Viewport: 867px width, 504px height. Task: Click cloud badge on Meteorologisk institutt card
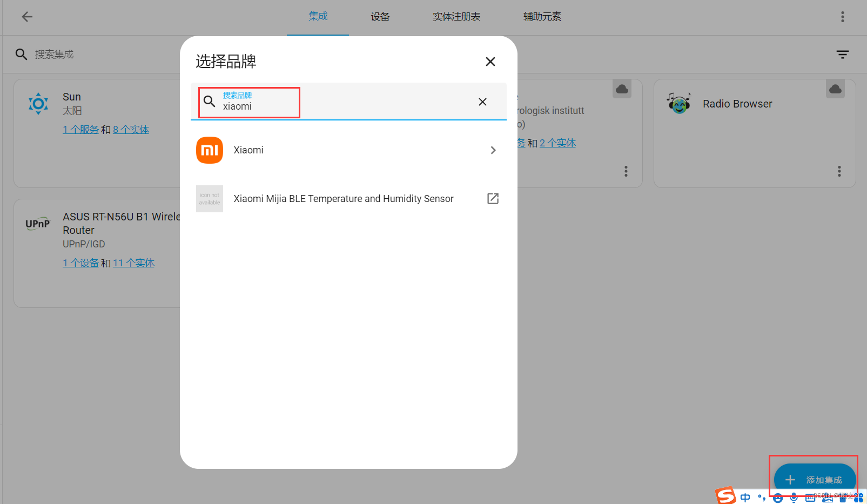[622, 89]
